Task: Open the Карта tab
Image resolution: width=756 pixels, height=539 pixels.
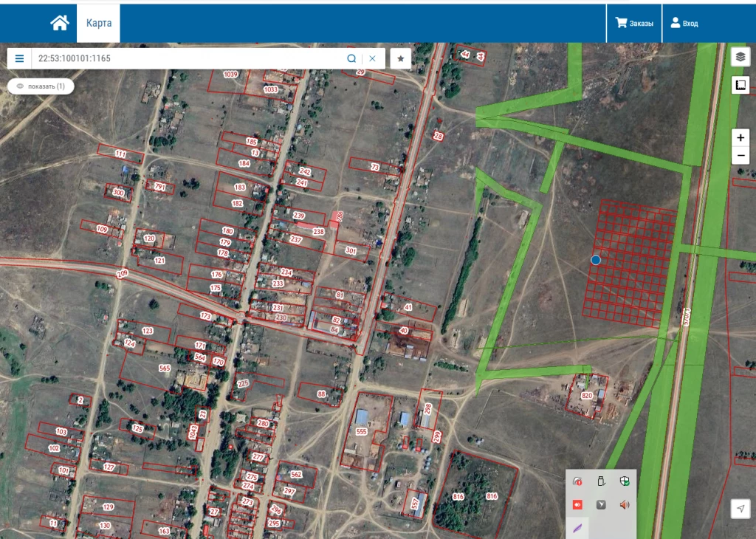Action: pyautogui.click(x=98, y=24)
